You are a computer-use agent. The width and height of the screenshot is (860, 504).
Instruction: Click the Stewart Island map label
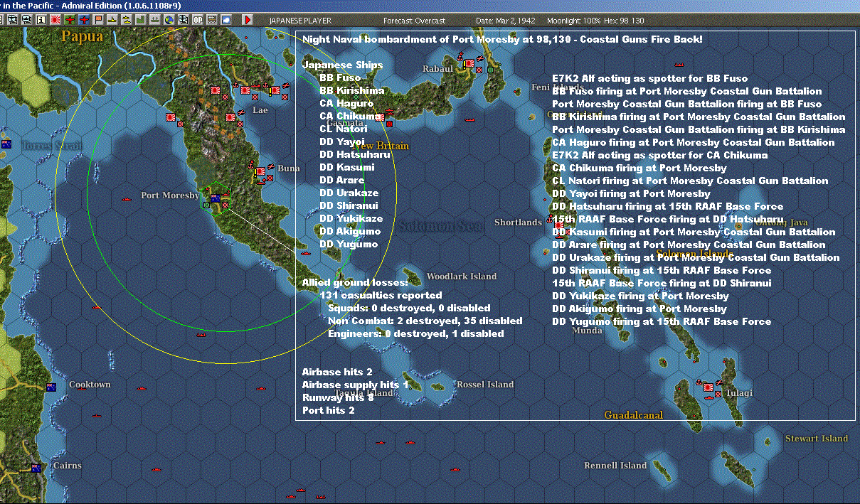click(x=817, y=439)
